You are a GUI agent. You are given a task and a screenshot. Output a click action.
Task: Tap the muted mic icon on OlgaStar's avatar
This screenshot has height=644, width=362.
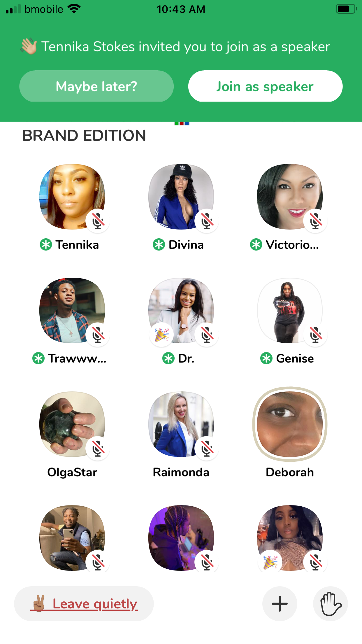point(98,448)
